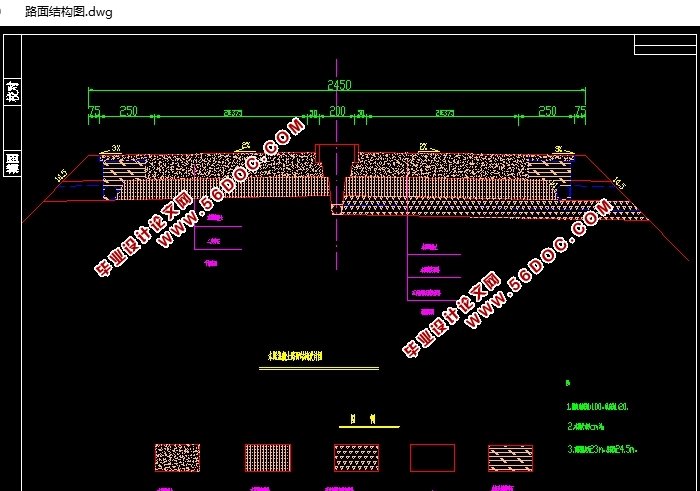Select the left 250 shoulder dimension

[128, 111]
